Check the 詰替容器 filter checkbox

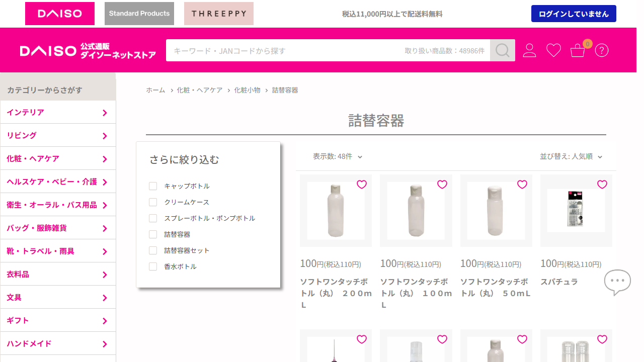click(x=153, y=234)
